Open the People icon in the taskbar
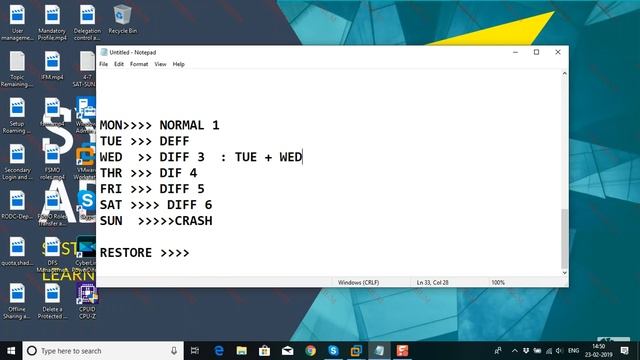The height and width of the screenshot is (360, 640). point(498,351)
